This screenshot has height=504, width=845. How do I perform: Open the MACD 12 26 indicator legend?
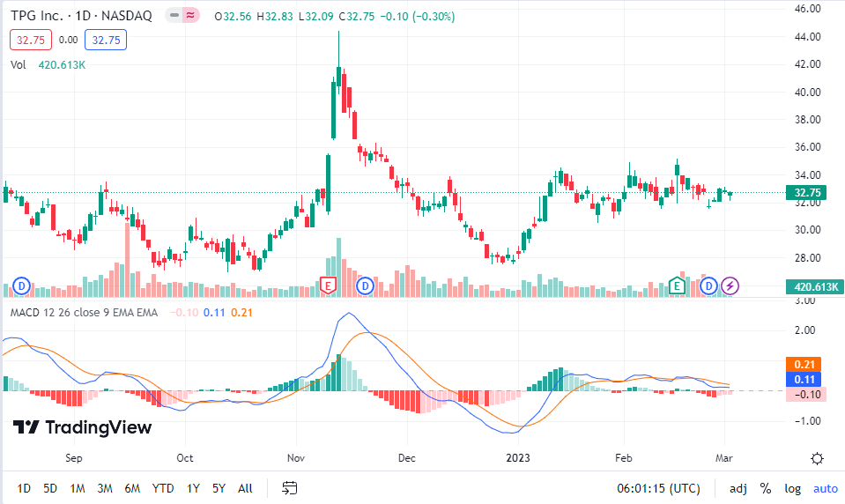(x=84, y=312)
